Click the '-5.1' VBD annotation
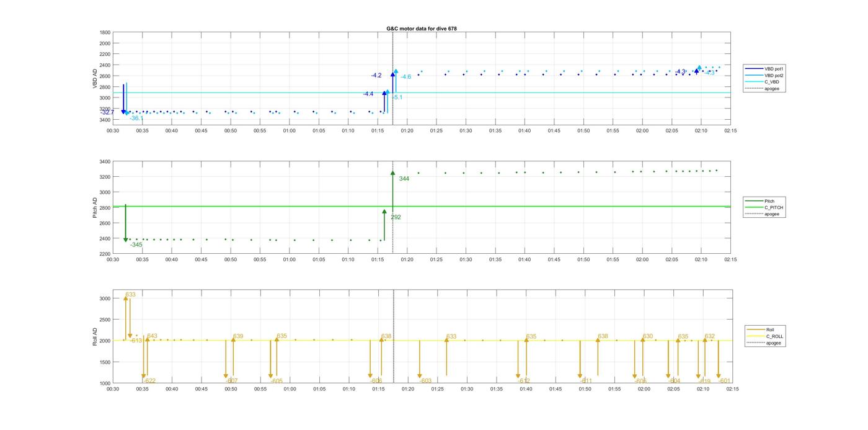The height and width of the screenshot is (430, 868). tap(397, 97)
